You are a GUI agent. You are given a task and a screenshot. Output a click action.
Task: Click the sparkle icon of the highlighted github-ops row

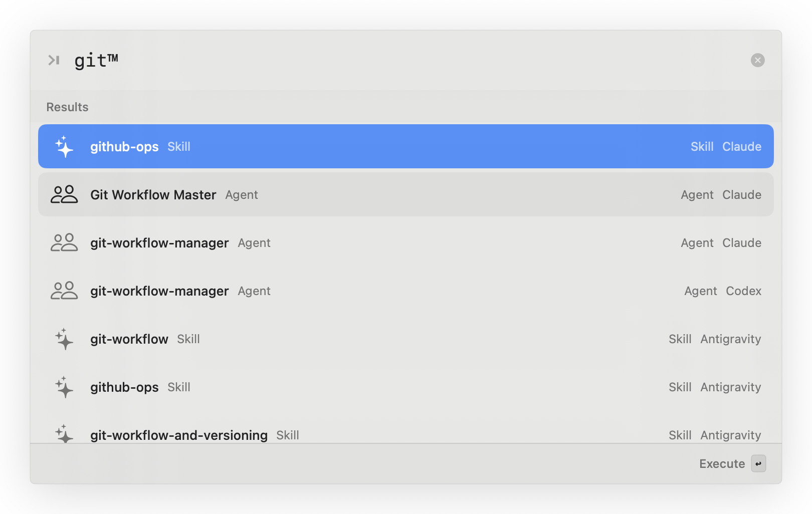(x=64, y=146)
